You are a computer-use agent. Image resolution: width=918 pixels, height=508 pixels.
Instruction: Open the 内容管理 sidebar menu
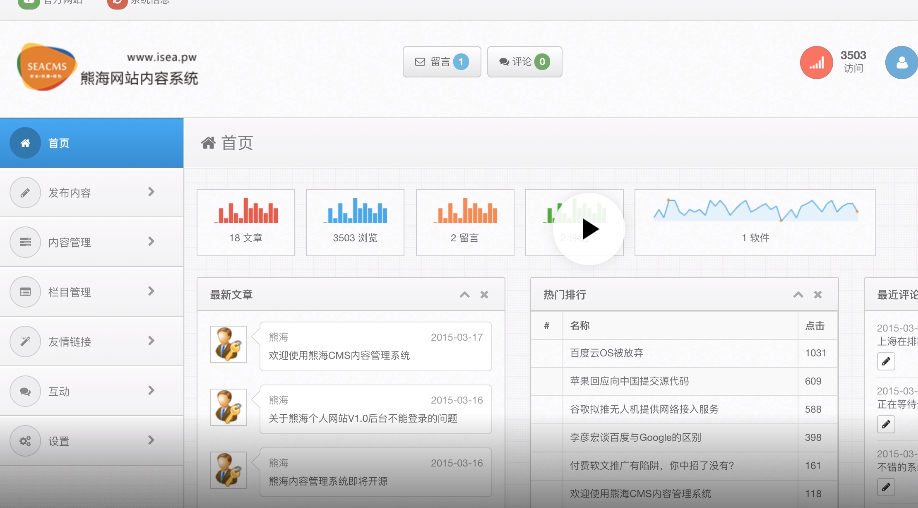[91, 242]
